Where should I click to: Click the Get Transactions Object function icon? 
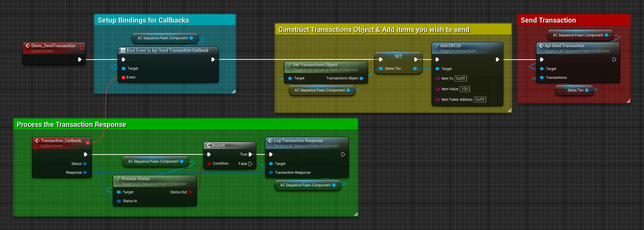tap(289, 65)
